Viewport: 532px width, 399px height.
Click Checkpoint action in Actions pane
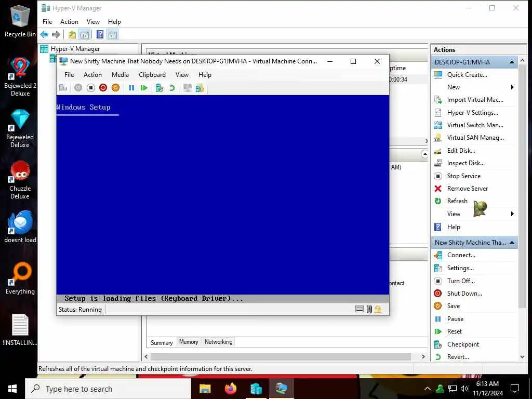[463, 344]
